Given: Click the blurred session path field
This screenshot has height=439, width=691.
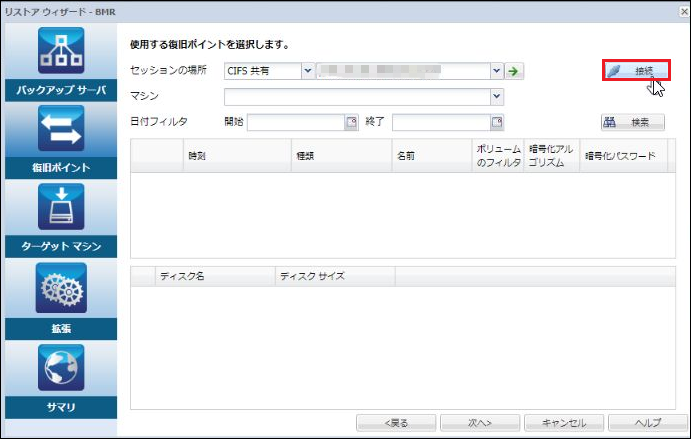Looking at the screenshot, I should [x=403, y=71].
